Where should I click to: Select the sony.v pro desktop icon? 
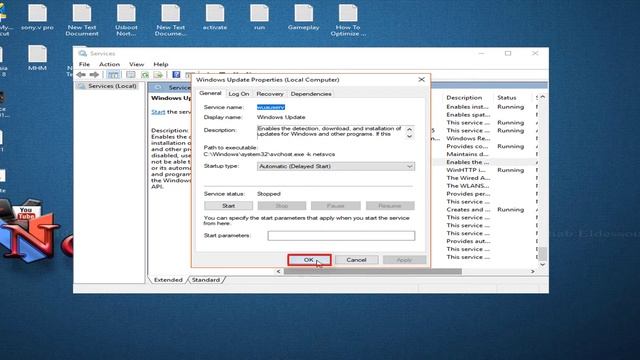coord(38,18)
